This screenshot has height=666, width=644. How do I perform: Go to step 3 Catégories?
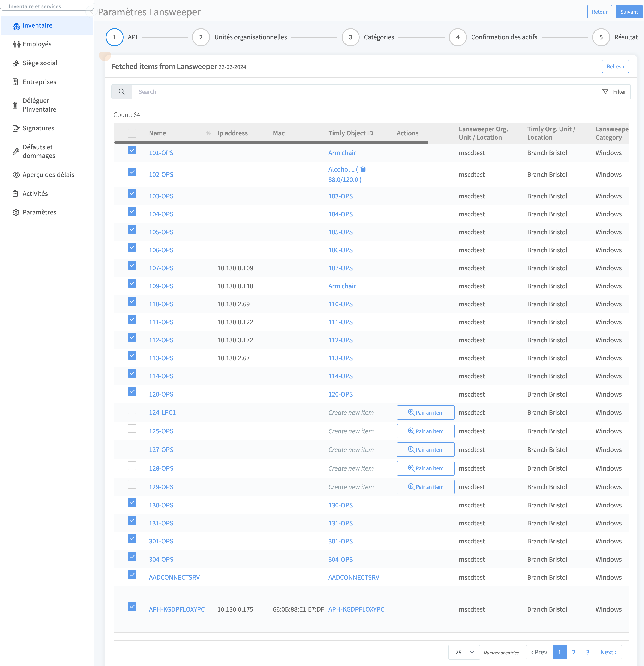coord(350,37)
